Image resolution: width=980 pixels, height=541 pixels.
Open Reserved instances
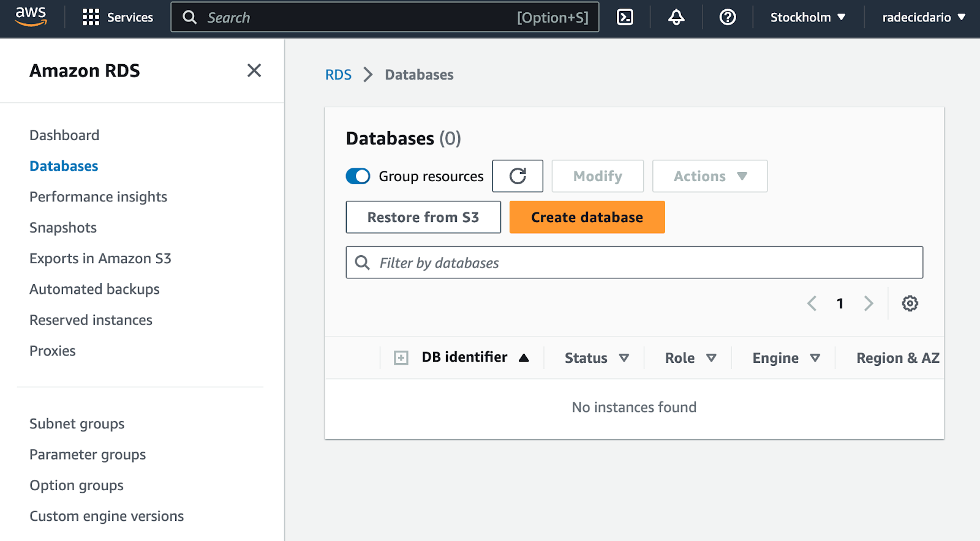coord(91,320)
